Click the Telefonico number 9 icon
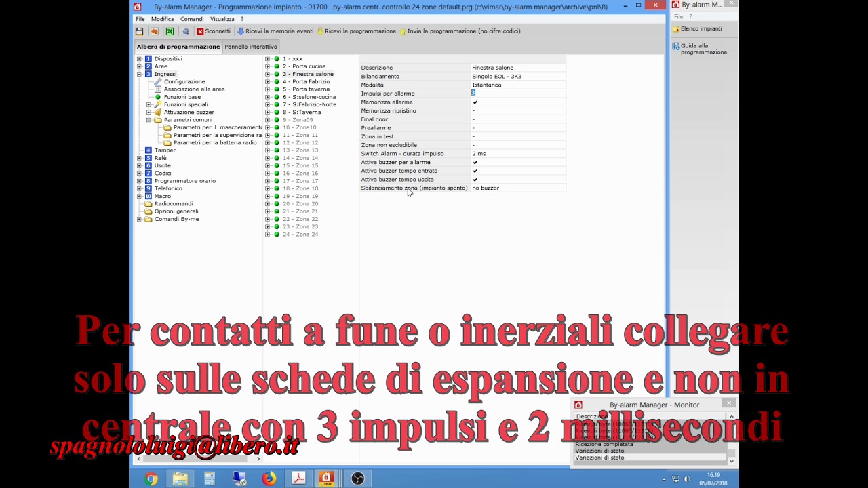Viewport: 868px width, 488px height. point(149,188)
